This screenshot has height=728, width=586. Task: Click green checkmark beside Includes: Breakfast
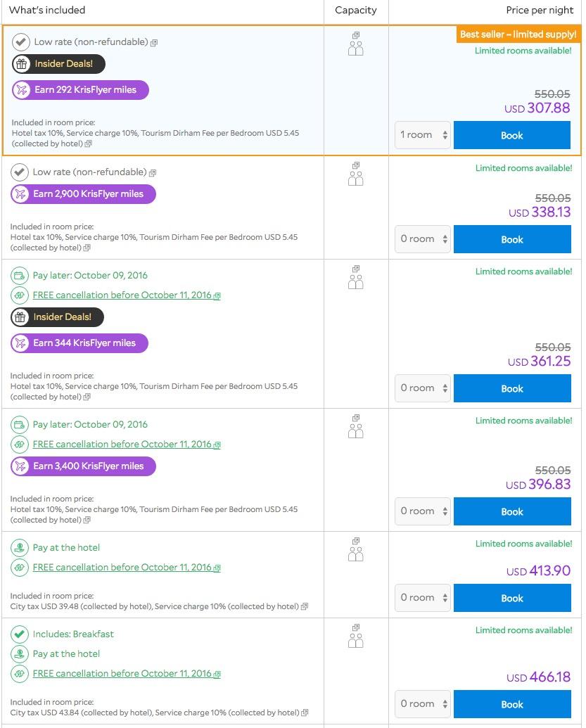[x=20, y=634]
